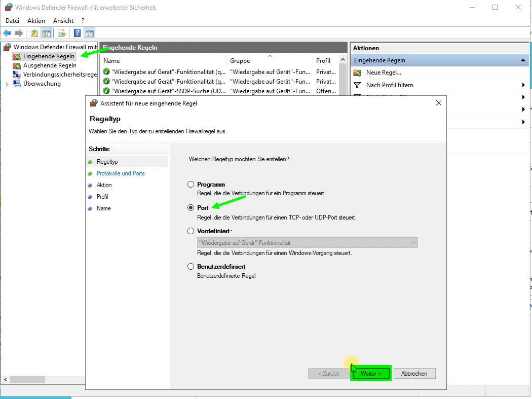
Task: Click the Neue Regel icon in Aktionen pane
Action: tap(357, 72)
